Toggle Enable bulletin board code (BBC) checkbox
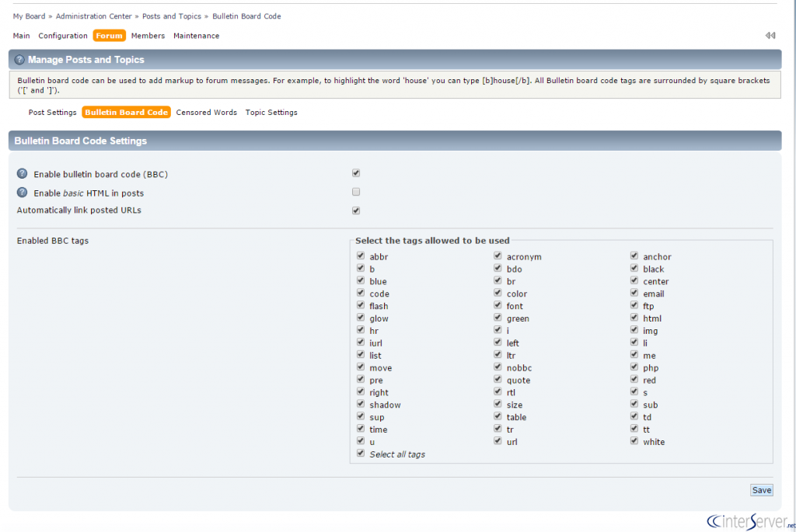This screenshot has height=532, width=796. click(x=356, y=173)
